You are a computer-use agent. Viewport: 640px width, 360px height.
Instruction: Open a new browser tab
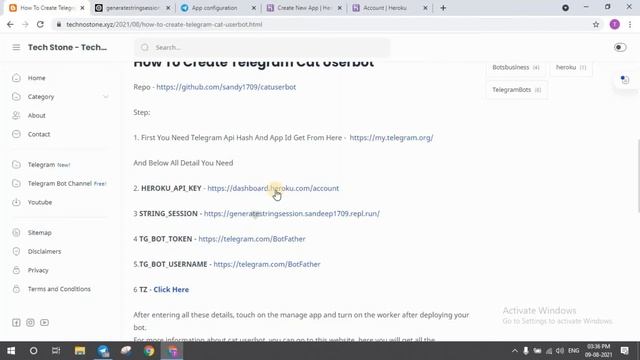coord(443,8)
